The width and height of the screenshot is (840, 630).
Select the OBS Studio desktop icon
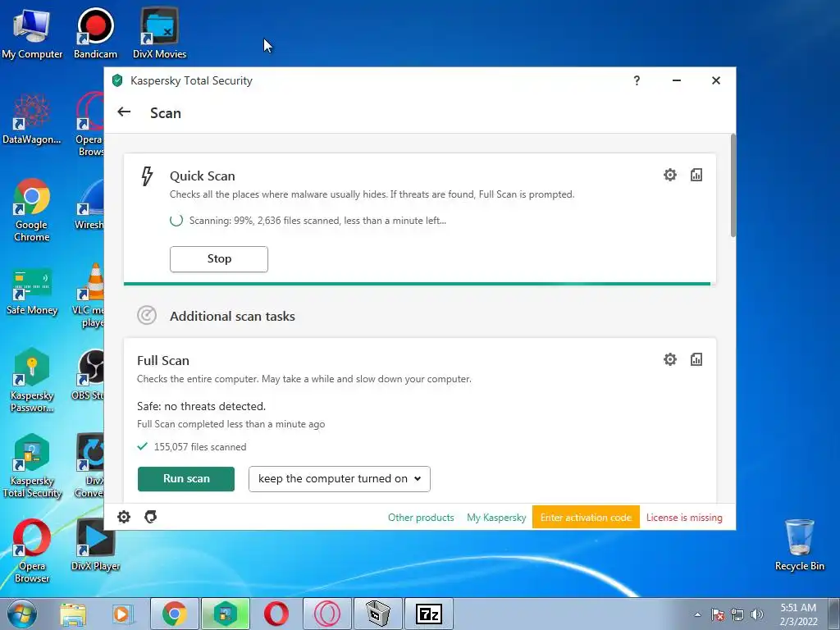point(89,375)
